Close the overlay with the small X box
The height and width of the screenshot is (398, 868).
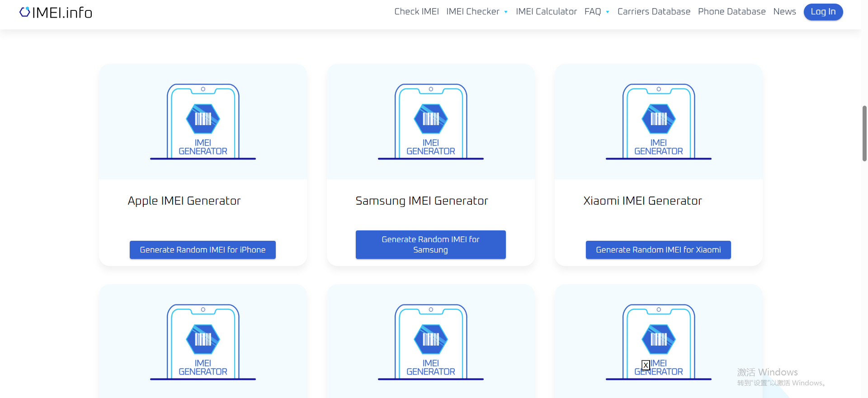click(x=646, y=365)
